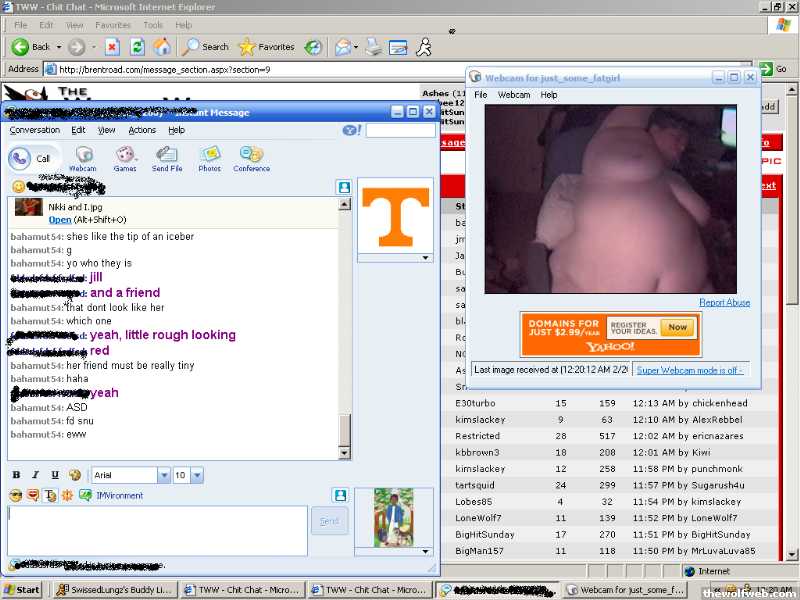
Task: Open the Actions menu in messenger
Action: pos(142,130)
